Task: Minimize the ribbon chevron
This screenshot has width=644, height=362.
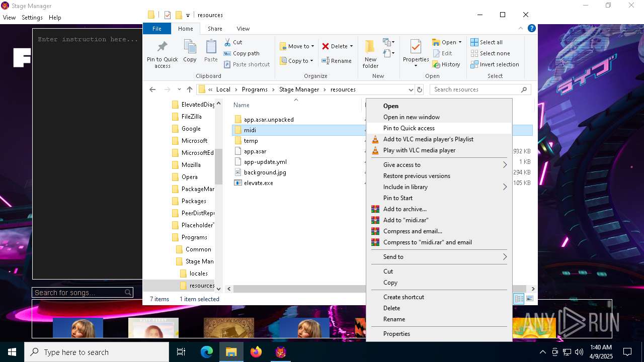Action: click(x=522, y=29)
